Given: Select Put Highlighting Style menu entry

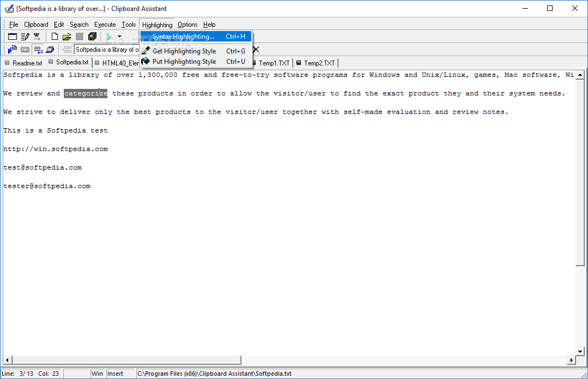Looking at the screenshot, I should pyautogui.click(x=196, y=62).
